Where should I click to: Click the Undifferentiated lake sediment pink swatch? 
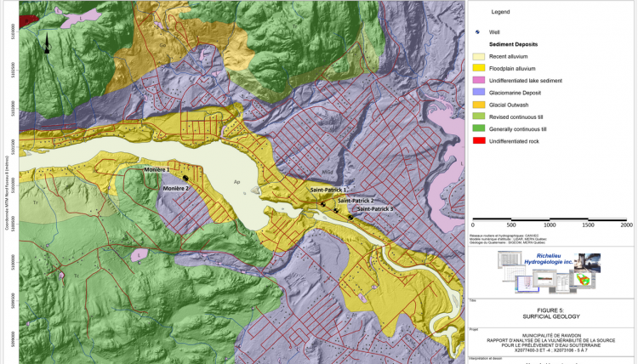coord(478,81)
